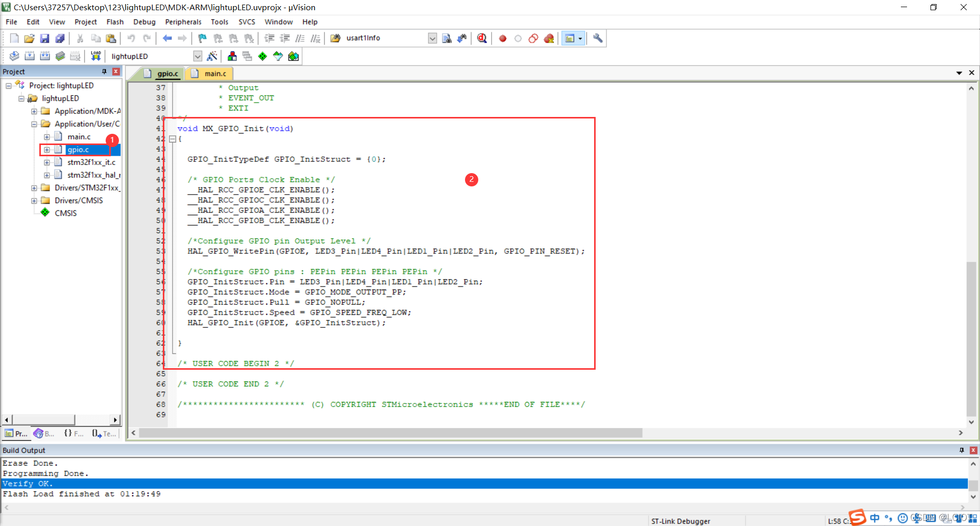
Task: Open the Debug menu
Action: tap(144, 22)
